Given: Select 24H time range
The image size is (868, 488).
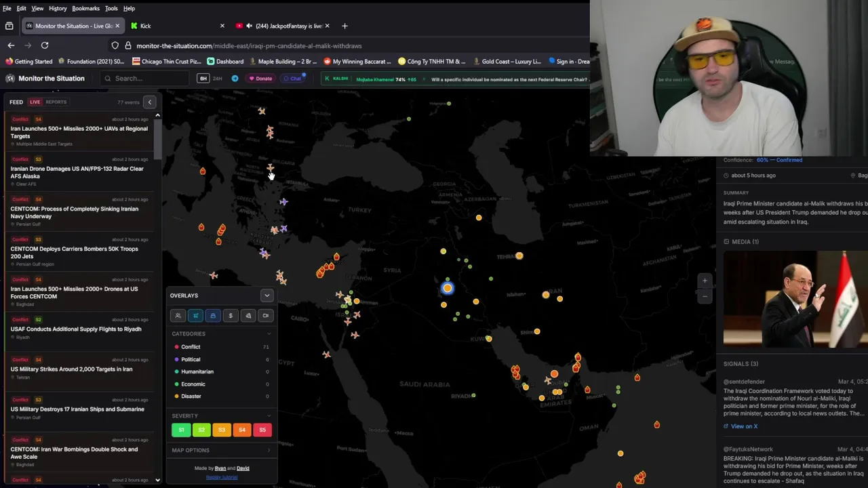Looking at the screenshot, I should tap(218, 79).
